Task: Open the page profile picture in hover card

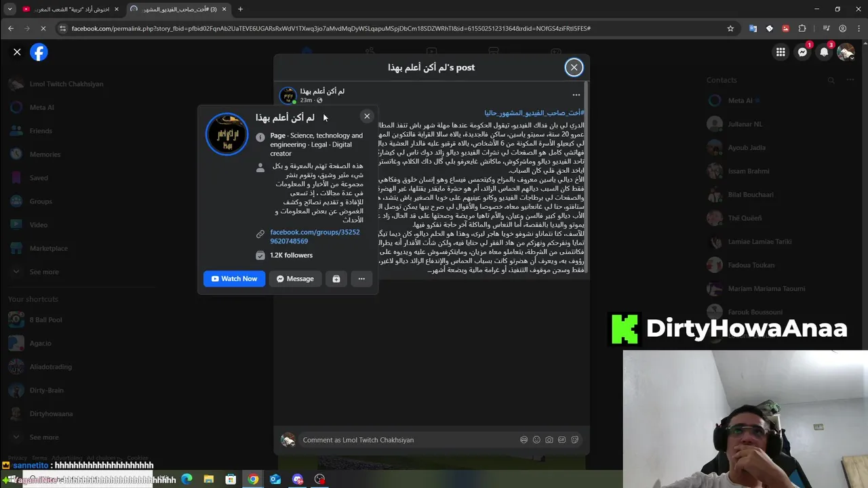Action: [227, 134]
